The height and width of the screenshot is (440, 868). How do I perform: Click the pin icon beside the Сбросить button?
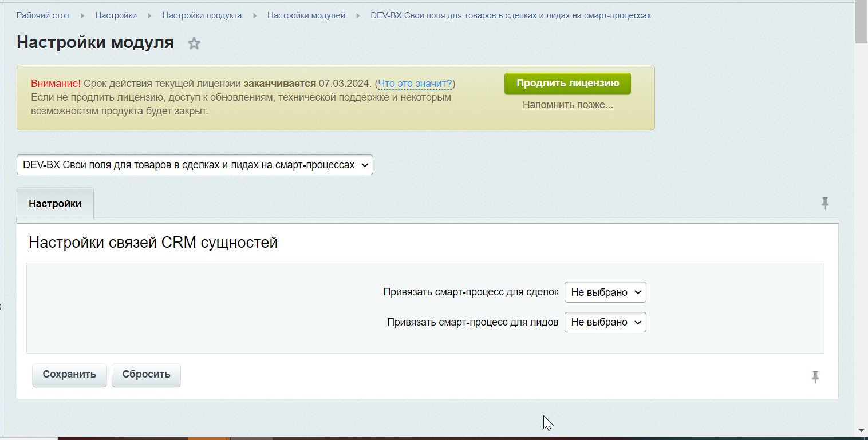pyautogui.click(x=815, y=376)
